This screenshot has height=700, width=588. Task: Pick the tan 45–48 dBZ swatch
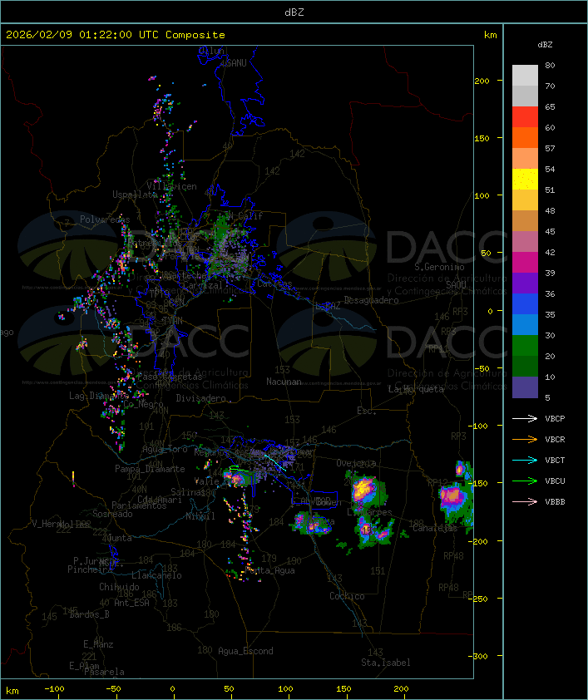click(x=525, y=221)
